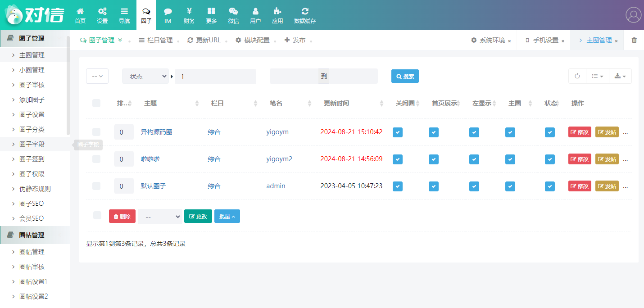Click the user avatar icon at top right
The image size is (644, 308).
tap(633, 15)
